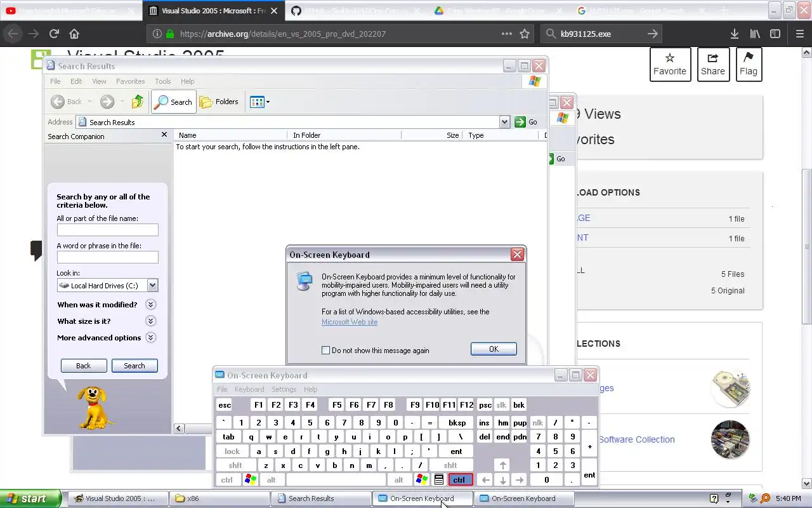Click the highlighted right ctrl key
Screen dimensions: 812x508
[461, 480]
